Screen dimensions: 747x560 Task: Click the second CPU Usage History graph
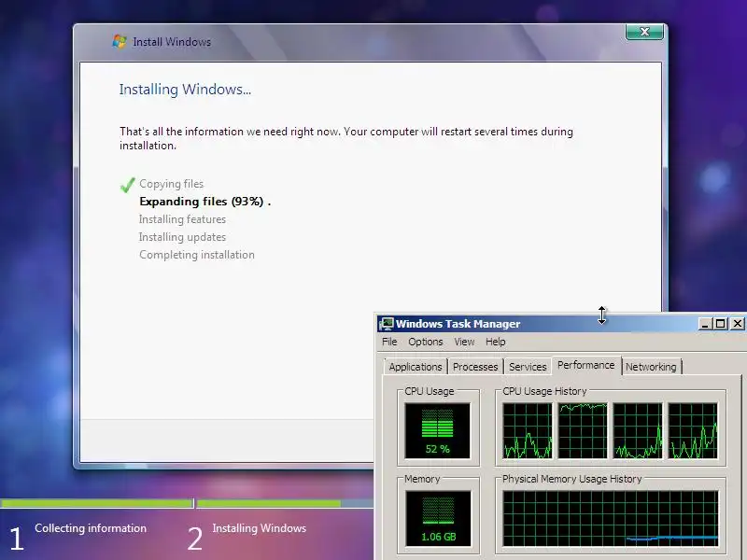[583, 430]
